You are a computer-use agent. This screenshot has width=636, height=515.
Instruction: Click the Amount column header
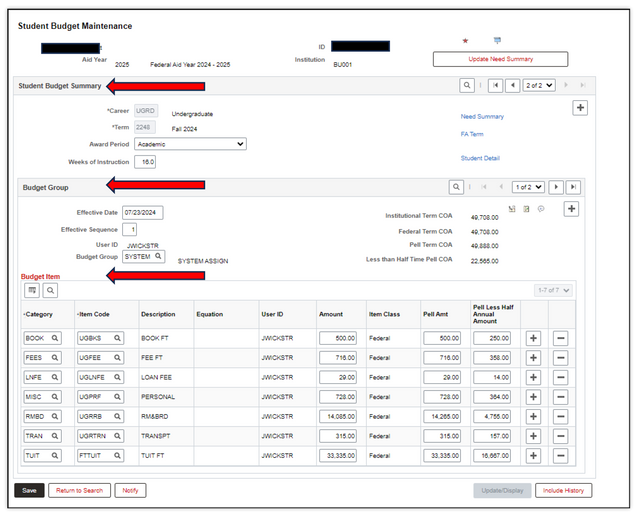(331, 314)
